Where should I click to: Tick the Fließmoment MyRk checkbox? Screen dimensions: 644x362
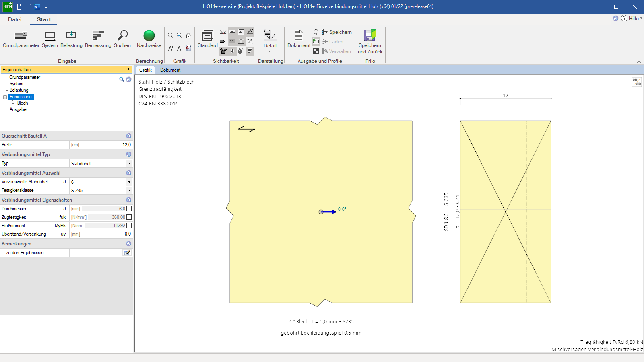tap(129, 226)
